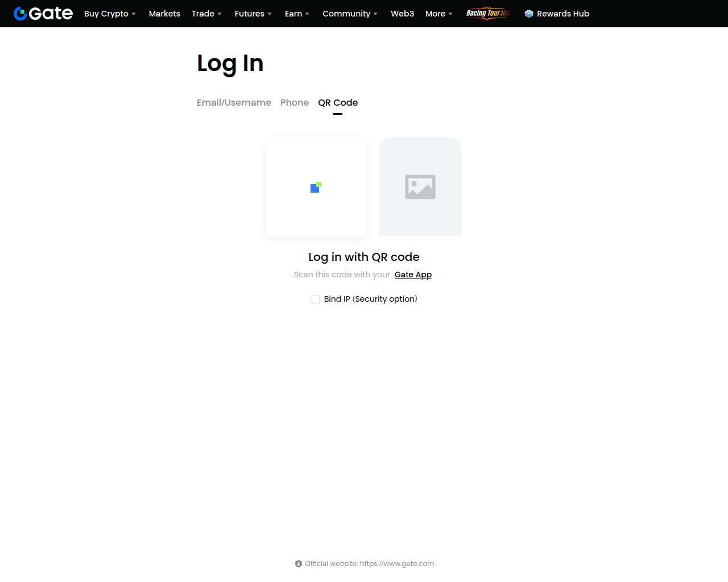
Task: Enable the Bind IP security checkbox
Action: pos(315,300)
